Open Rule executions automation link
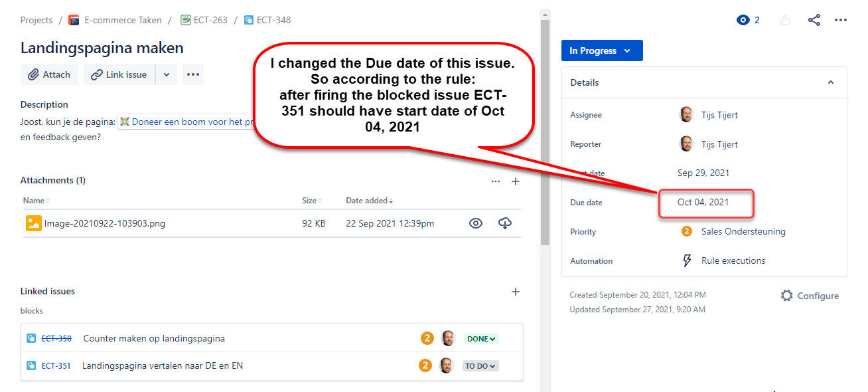868x392 pixels. point(733,260)
